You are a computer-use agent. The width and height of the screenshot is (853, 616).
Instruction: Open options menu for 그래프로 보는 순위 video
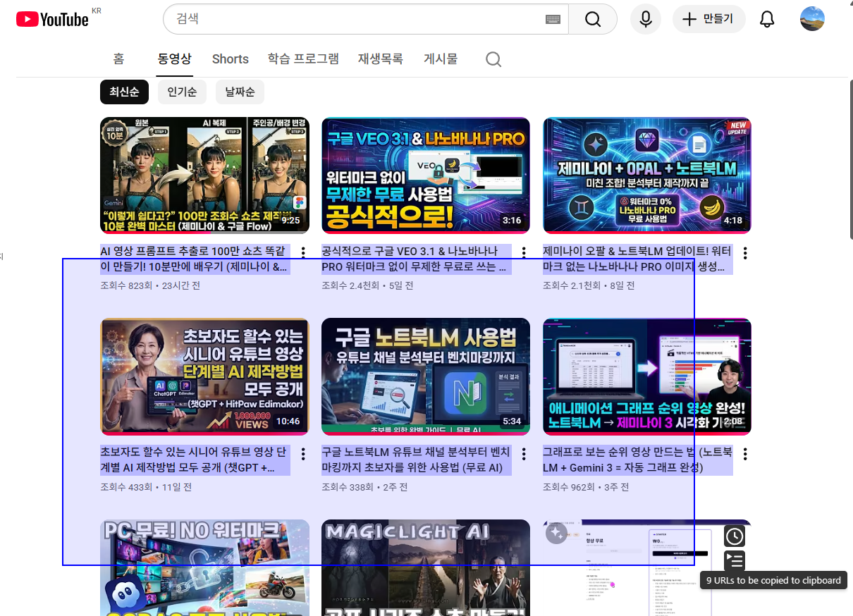pos(745,454)
